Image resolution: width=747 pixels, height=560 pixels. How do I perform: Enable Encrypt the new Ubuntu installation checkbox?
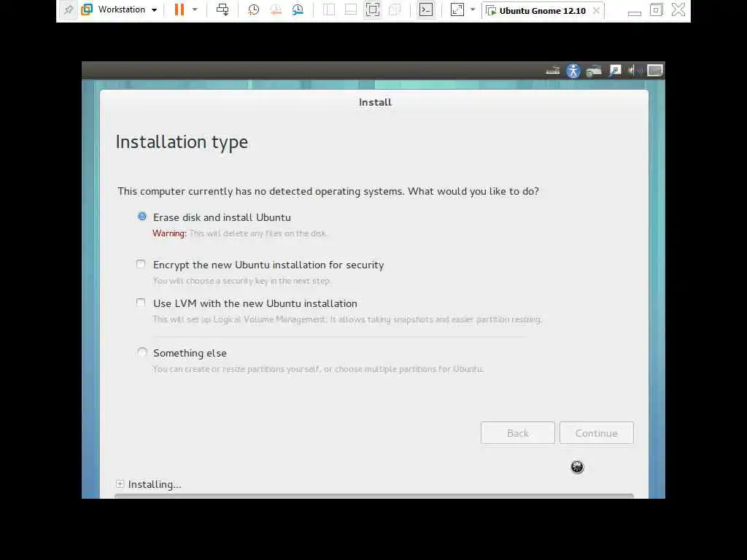(141, 264)
